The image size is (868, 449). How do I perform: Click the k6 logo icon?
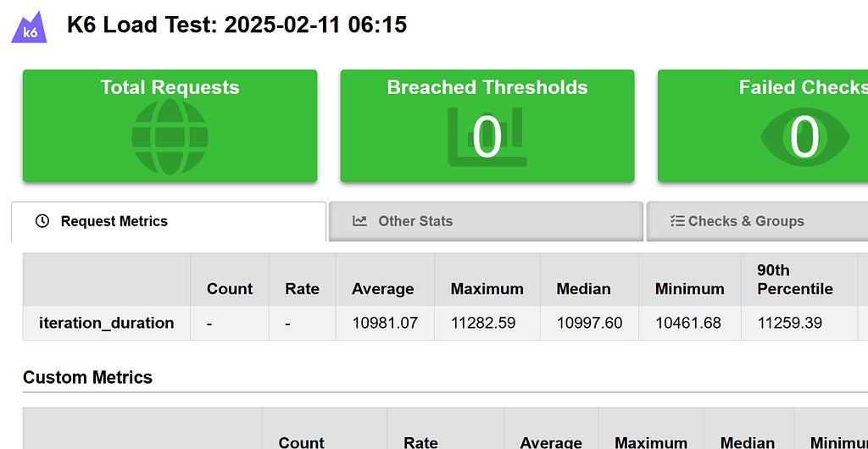click(x=29, y=26)
